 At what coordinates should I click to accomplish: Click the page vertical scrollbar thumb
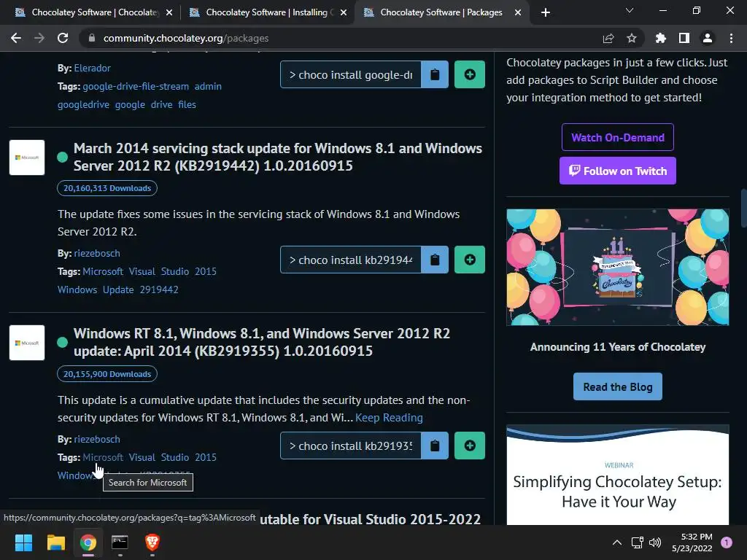tap(743, 208)
